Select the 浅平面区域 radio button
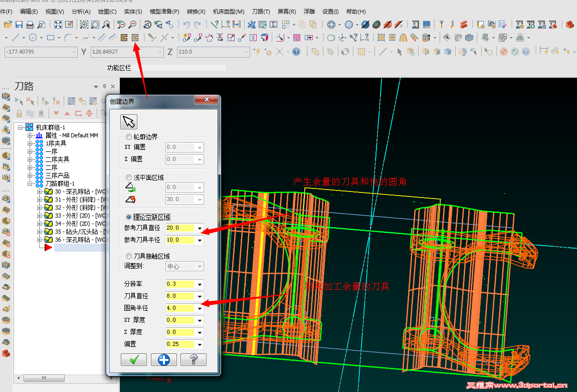The width and height of the screenshot is (577, 392). (x=128, y=177)
